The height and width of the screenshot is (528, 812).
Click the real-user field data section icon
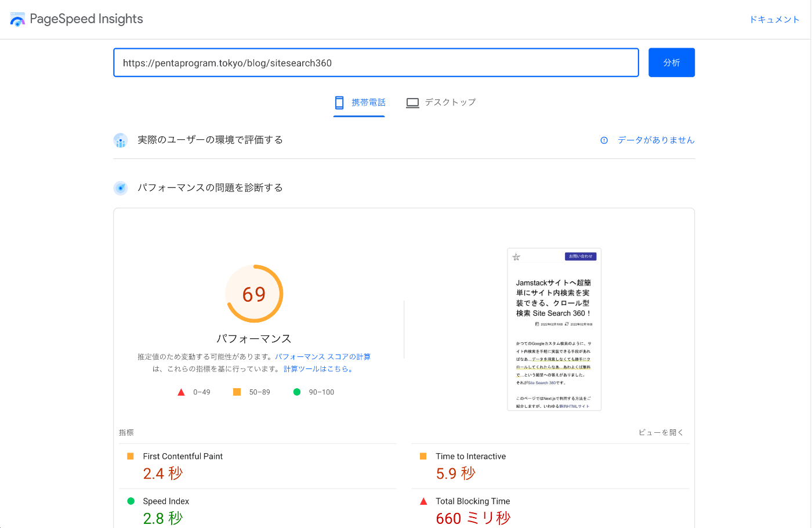[x=121, y=140]
